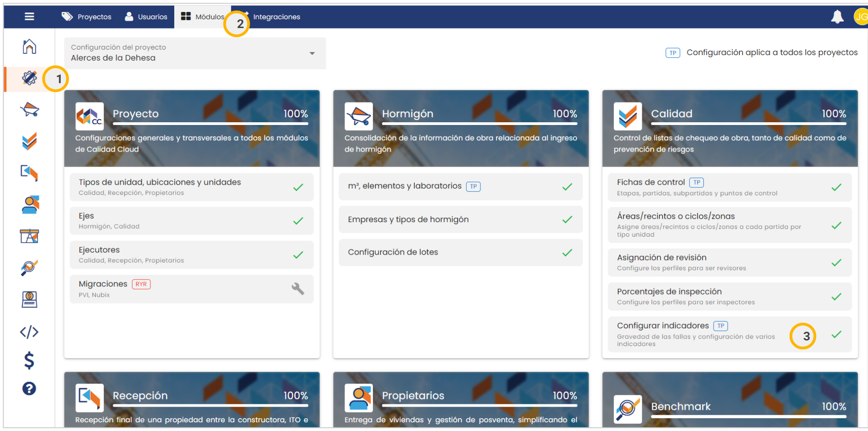
Task: Click the wrench icon on Migraciones
Action: click(298, 289)
